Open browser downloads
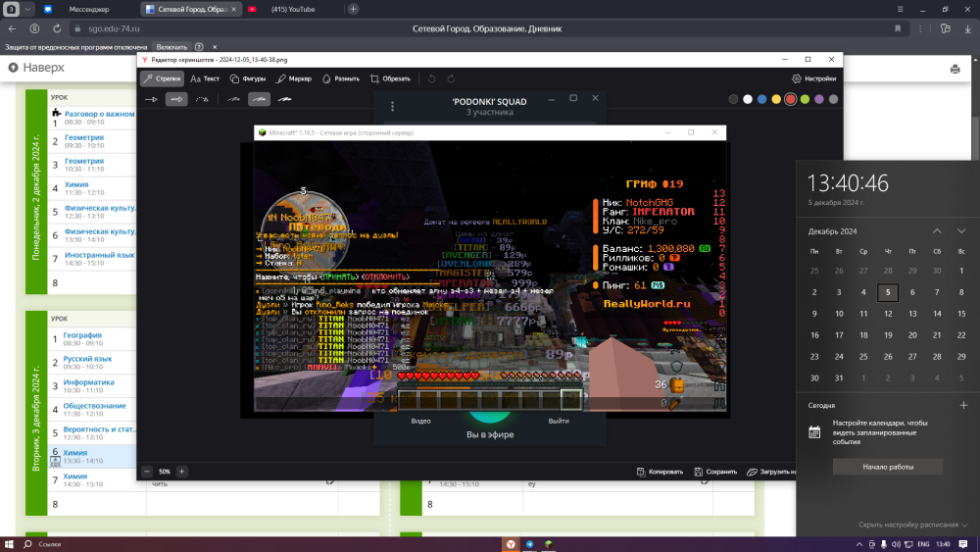980x552 pixels. pos(967,28)
